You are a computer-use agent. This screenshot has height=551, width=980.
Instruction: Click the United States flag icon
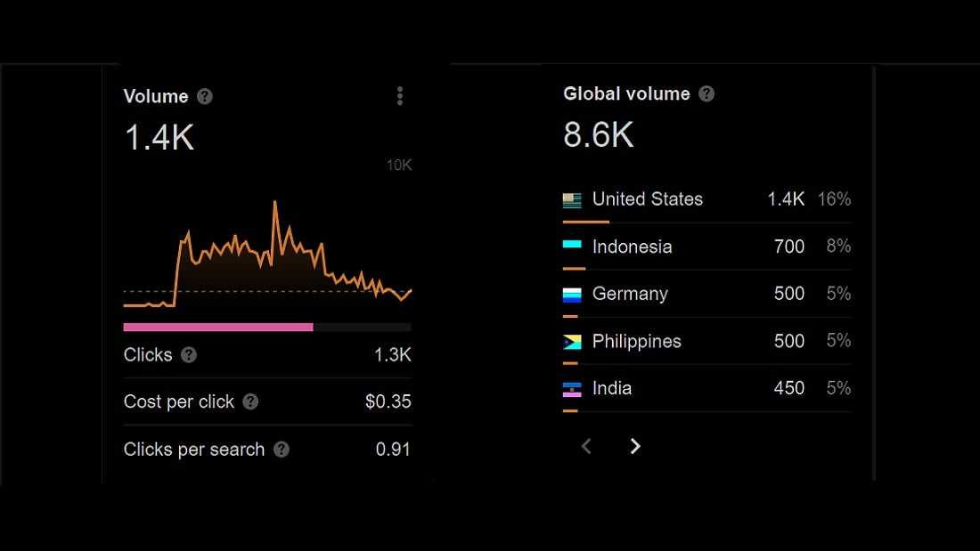pyautogui.click(x=572, y=199)
